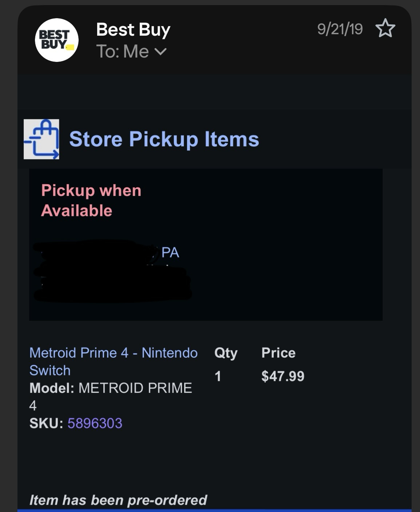420x512 pixels.
Task: Star this Best Buy email
Action: [385, 29]
